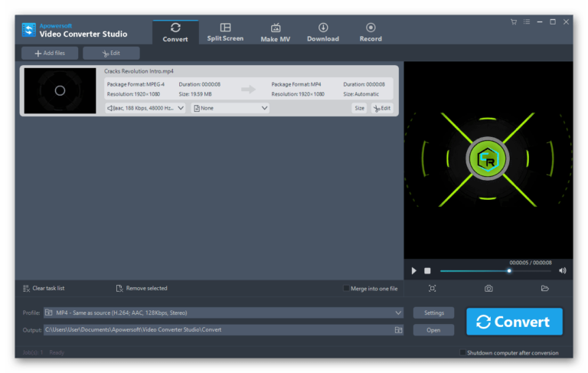Click the Open button next to Output

pyautogui.click(x=433, y=330)
